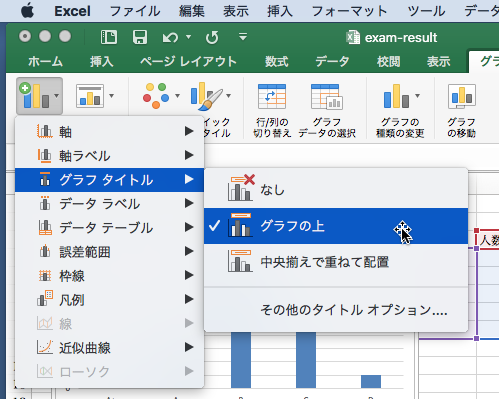
Task: Click the Save floppy disk icon
Action: pyautogui.click(x=140, y=37)
